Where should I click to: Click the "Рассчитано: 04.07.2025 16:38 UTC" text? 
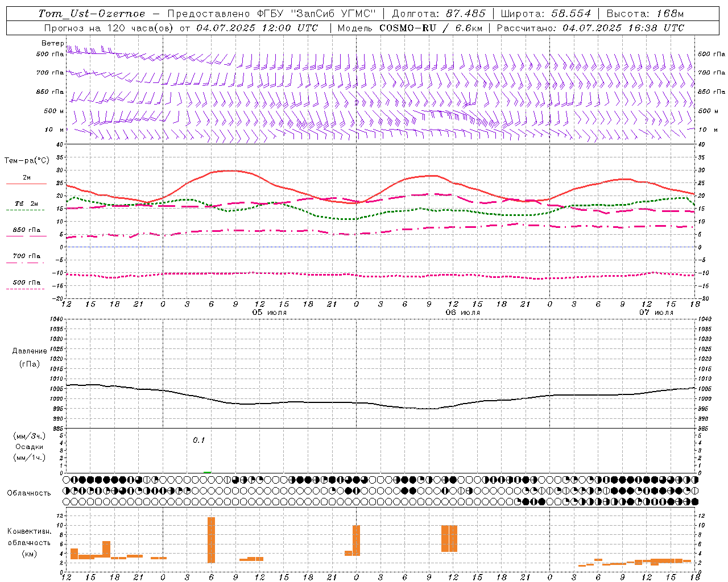click(x=590, y=28)
